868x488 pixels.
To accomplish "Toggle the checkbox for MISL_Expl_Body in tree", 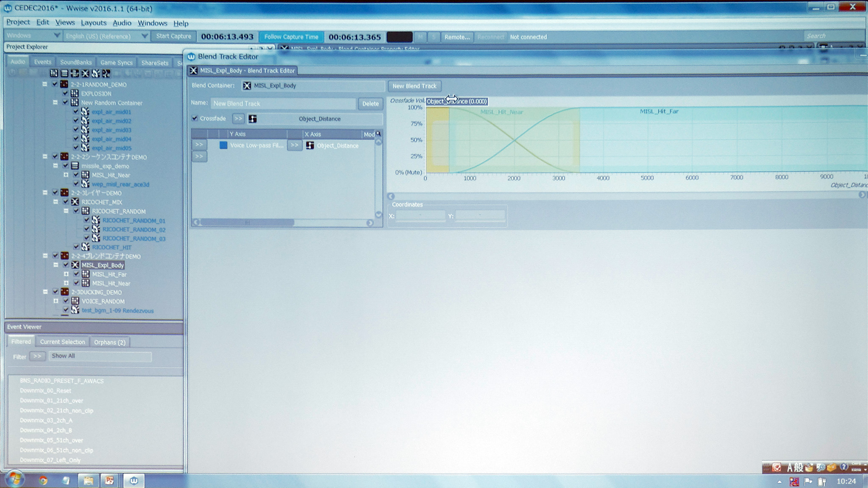I will pyautogui.click(x=66, y=265).
